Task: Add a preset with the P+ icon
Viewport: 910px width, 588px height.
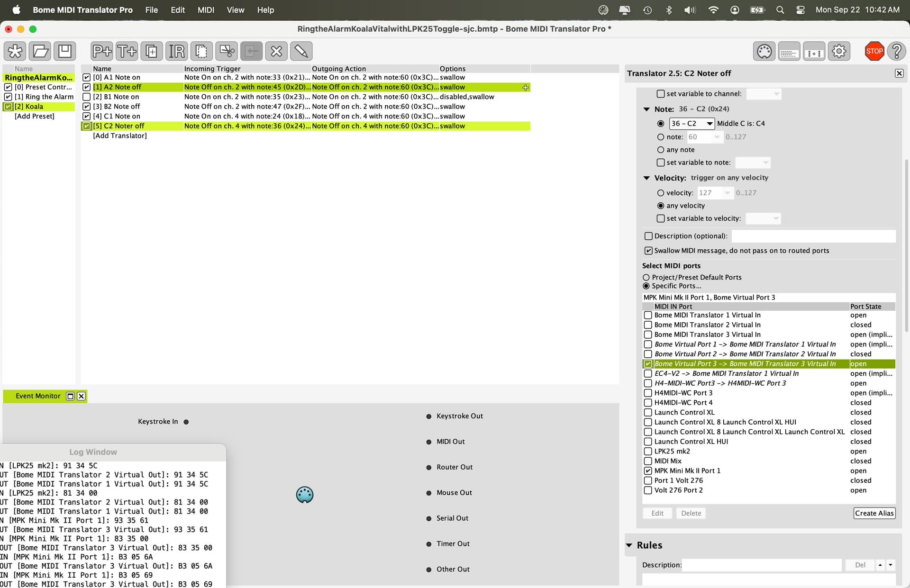Action: [102, 51]
